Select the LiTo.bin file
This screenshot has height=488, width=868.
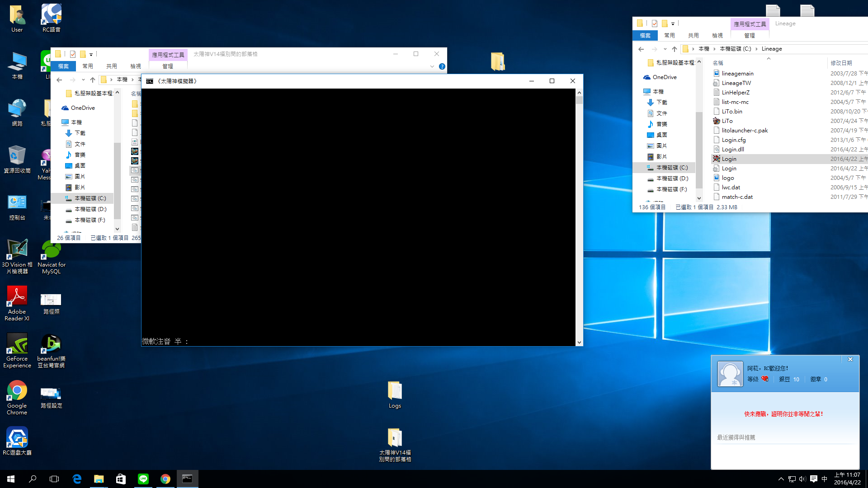[732, 112]
